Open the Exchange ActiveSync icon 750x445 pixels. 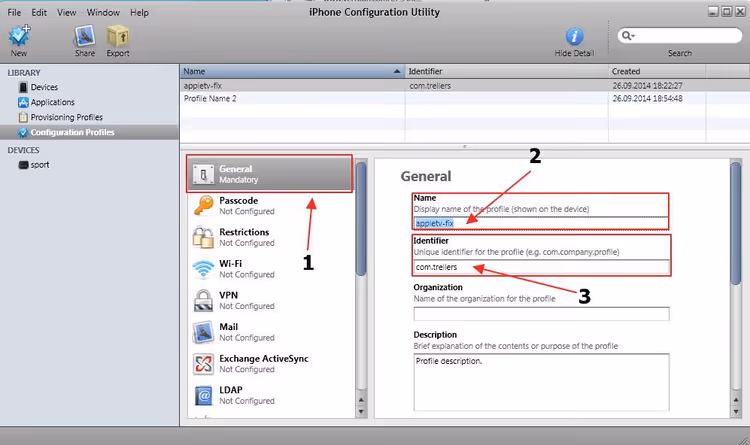coord(203,364)
